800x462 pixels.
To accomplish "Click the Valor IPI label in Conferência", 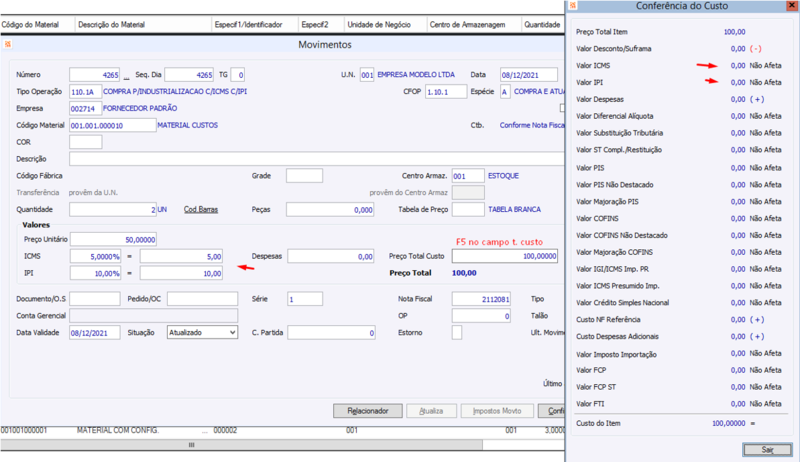I will 589,82.
